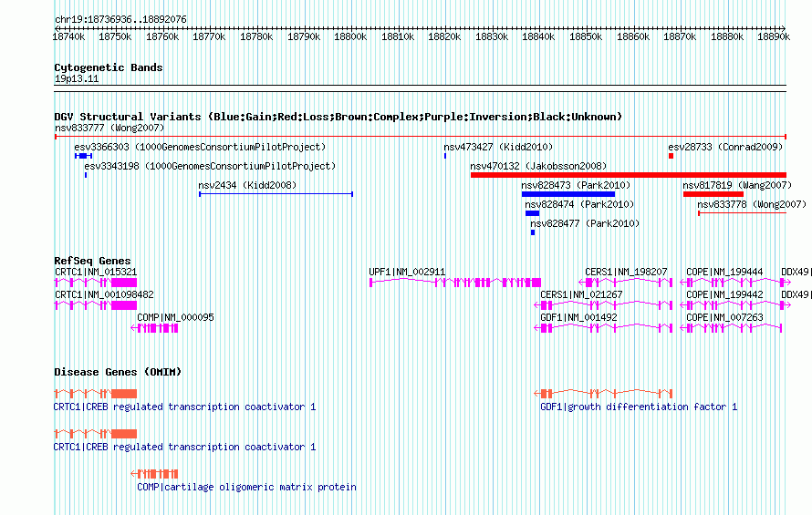This screenshot has width=812, height=515.
Task: Open variant esv28733 (Conrad2009) label
Action: tap(725, 147)
